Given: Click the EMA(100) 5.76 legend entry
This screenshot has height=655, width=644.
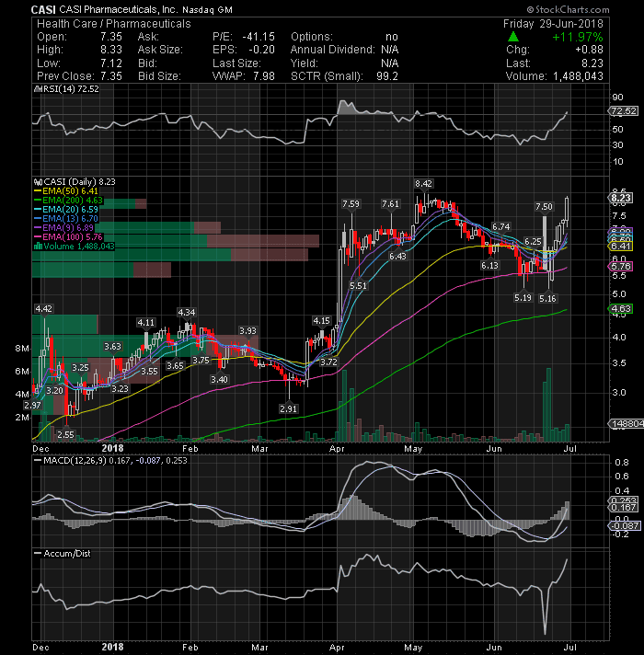Looking at the screenshot, I should click(68, 236).
